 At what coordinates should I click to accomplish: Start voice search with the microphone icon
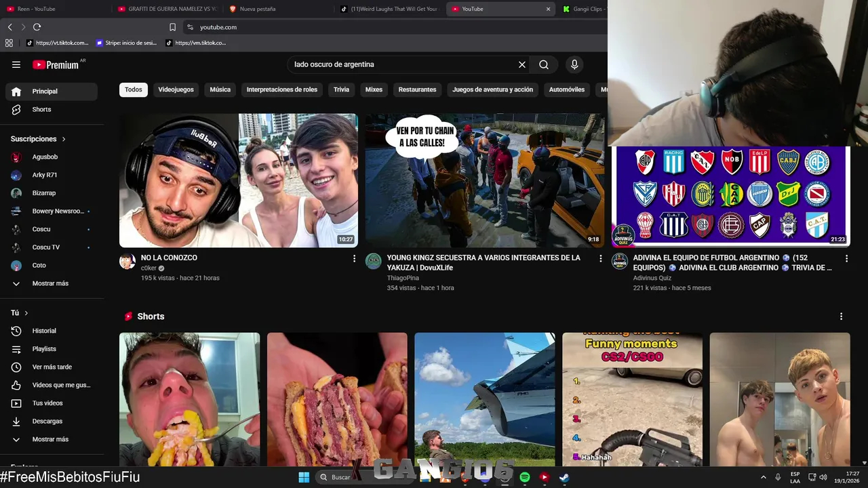[574, 64]
